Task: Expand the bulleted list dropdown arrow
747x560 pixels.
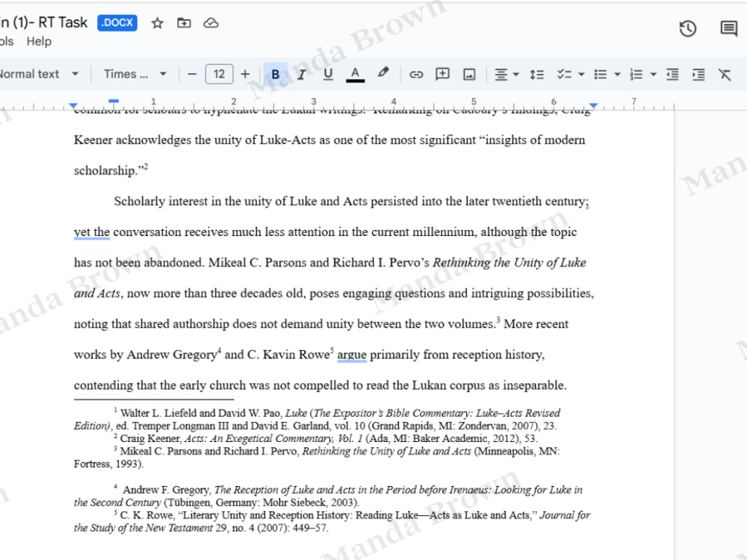Action: point(618,74)
